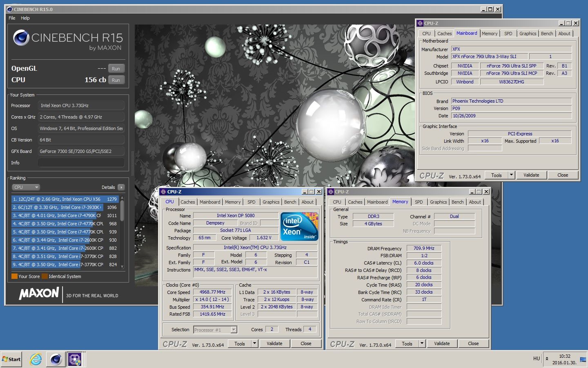Select ranking row Core i7-4790K
This screenshot has width=588, height=368.
[x=65, y=215]
